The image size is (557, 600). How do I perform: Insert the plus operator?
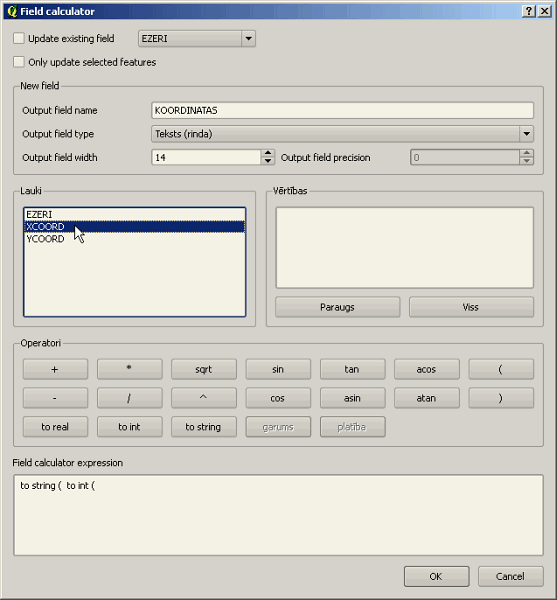pyautogui.click(x=55, y=369)
